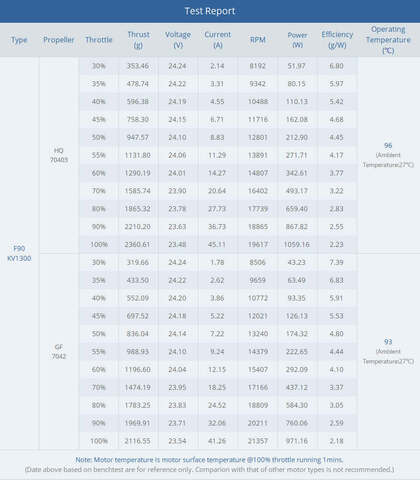The image size is (420, 480).
Task: Select the Type column header
Action: tap(19, 40)
